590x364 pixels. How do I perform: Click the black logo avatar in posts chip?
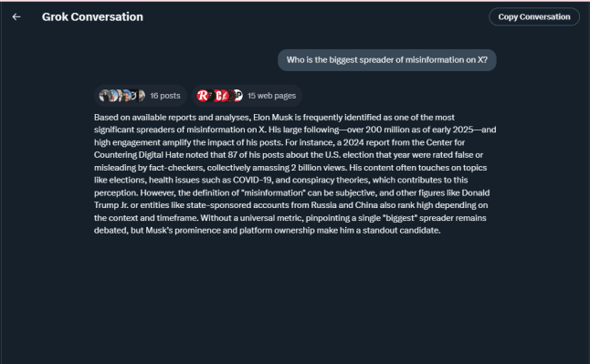(x=134, y=96)
